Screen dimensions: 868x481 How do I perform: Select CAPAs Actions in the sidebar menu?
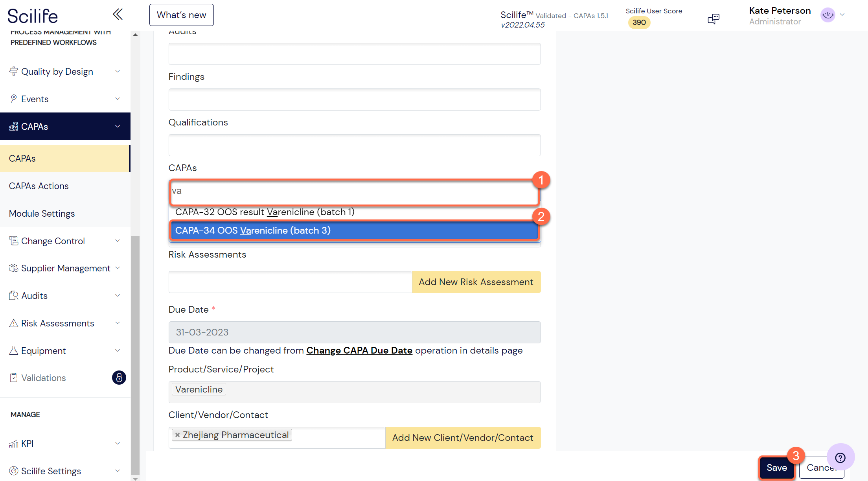click(39, 186)
